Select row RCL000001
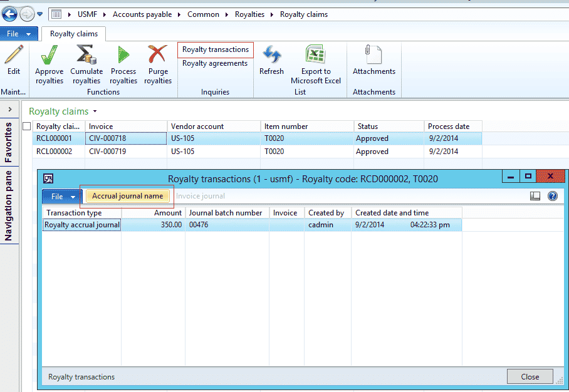The height and width of the screenshot is (392, 569). 258,138
